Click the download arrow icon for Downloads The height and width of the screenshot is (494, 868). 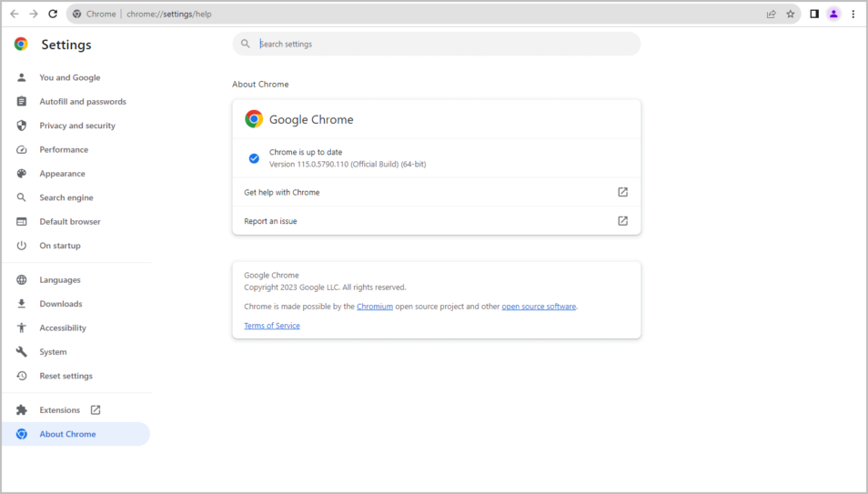[22, 304]
